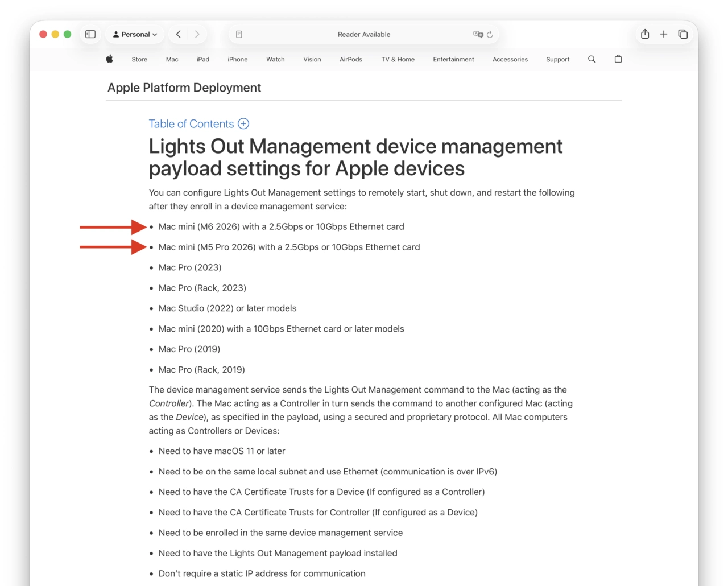Click 'CA Certificate Trusts for Controller' item

(318, 513)
